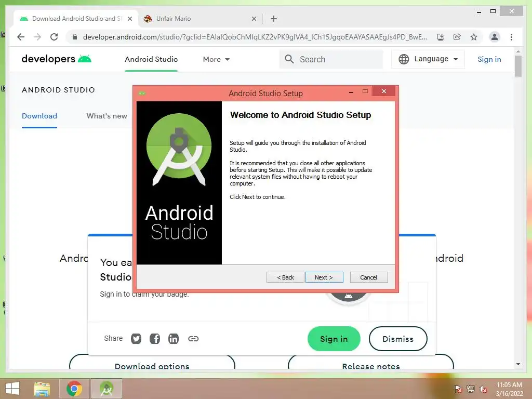Image resolution: width=532 pixels, height=399 pixels.
Task: Bookmark this page with the star
Action: (x=474, y=37)
